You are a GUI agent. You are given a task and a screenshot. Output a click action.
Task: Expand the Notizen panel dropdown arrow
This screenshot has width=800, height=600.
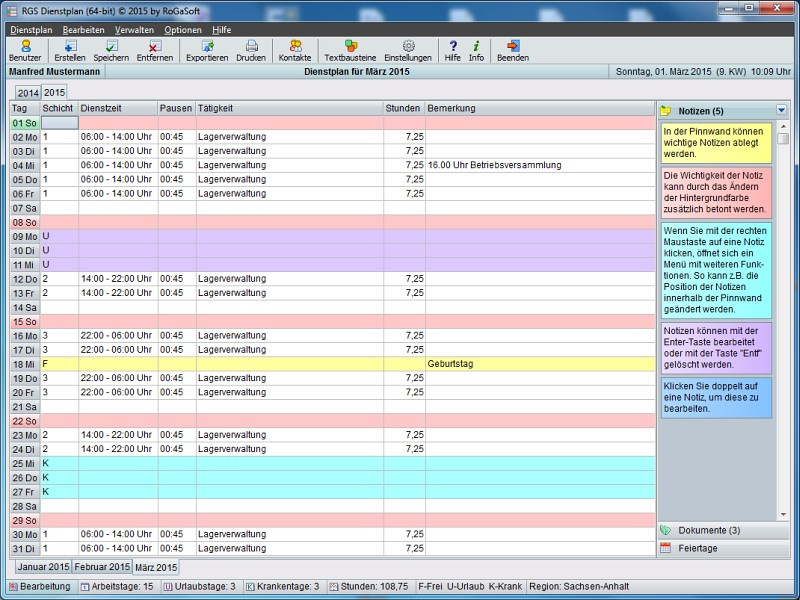coord(781,110)
